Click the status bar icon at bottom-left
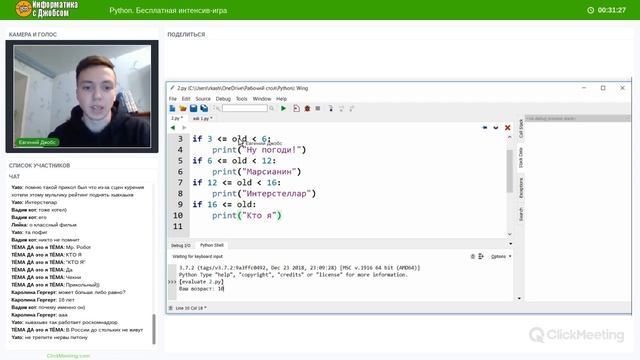Viewport: 640px width, 360px height. [x=171, y=308]
